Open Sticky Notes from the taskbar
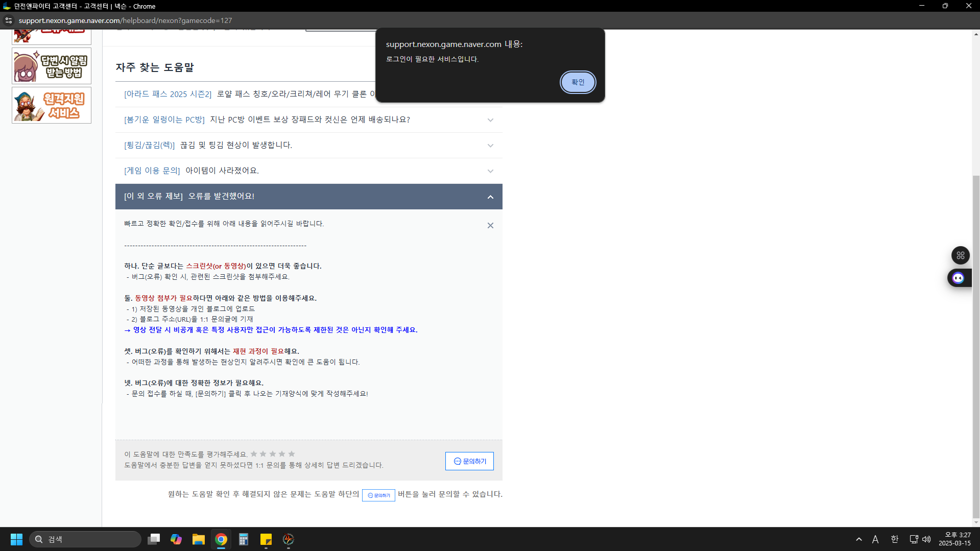The width and height of the screenshot is (980, 551). pos(266,539)
